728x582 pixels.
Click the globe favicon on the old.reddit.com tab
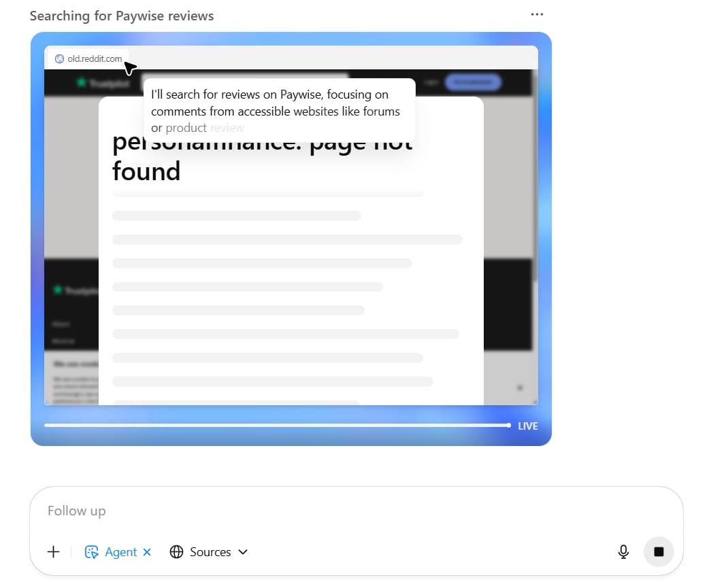coord(59,59)
